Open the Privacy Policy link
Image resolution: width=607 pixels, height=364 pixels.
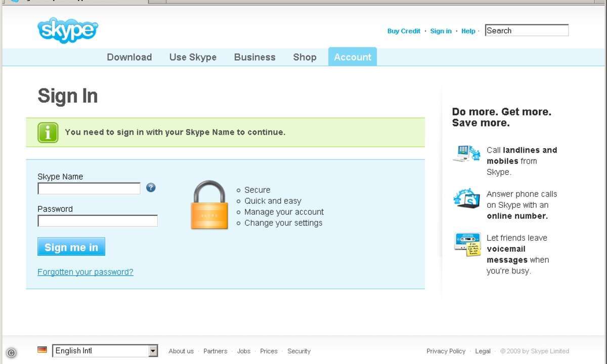tap(446, 351)
